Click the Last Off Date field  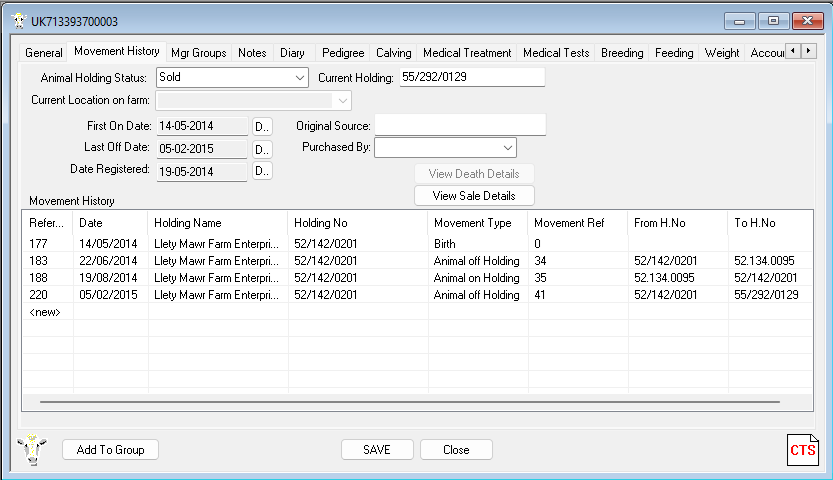pos(202,149)
